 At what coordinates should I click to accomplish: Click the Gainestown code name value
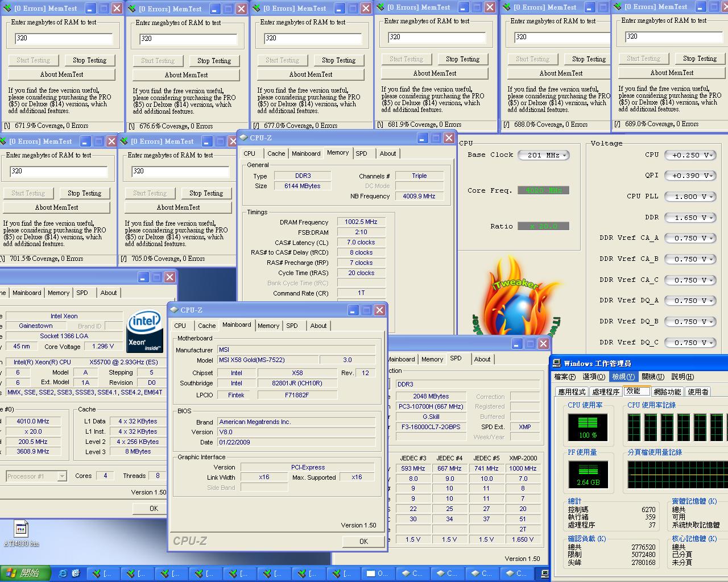(x=36, y=326)
